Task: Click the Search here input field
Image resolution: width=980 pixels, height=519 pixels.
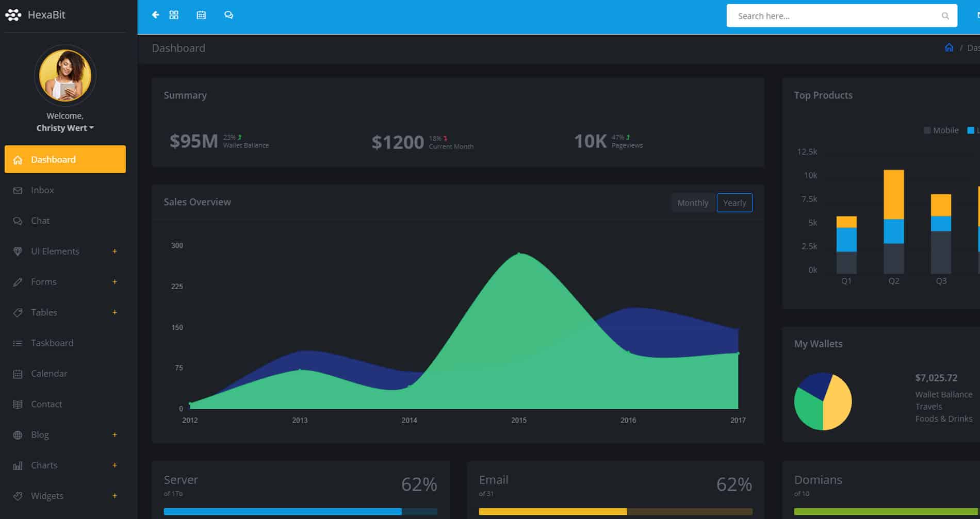Action: tap(842, 16)
